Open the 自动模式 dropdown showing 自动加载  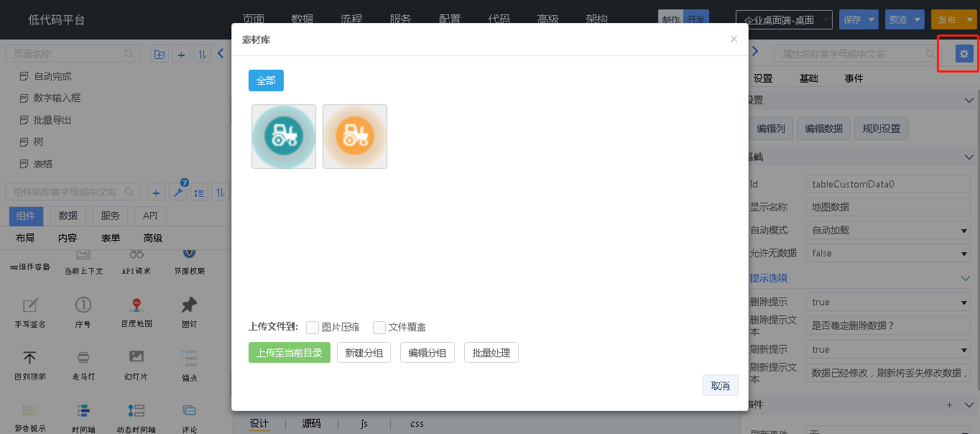(x=888, y=231)
